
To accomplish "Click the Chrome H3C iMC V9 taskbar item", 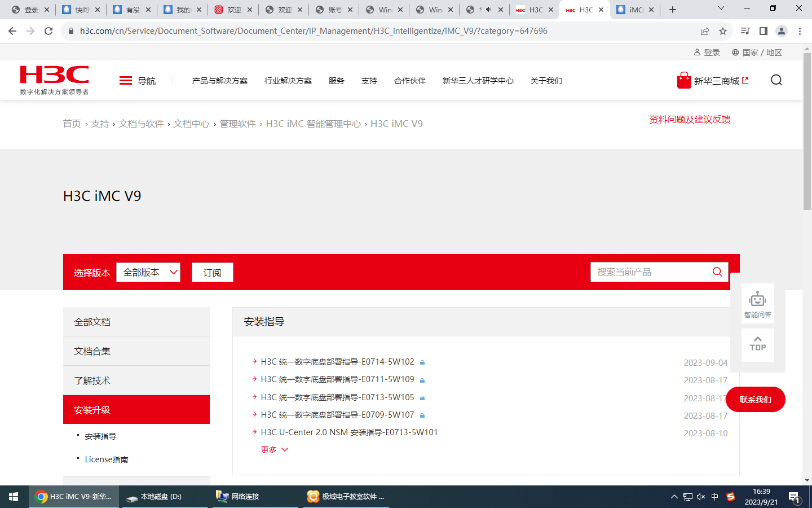I will pos(74,497).
